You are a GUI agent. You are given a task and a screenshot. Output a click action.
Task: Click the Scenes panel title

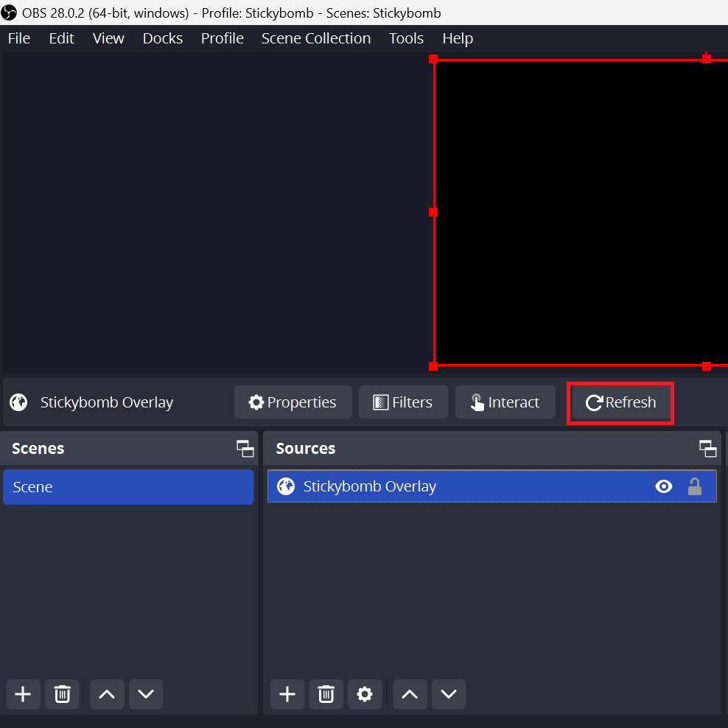click(38, 449)
